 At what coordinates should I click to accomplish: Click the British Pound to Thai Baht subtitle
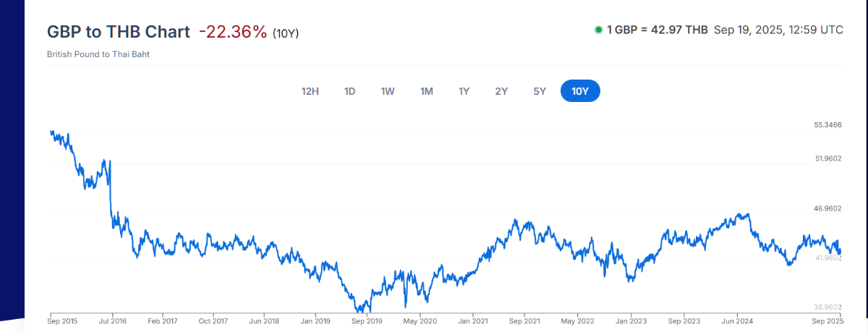coord(98,54)
